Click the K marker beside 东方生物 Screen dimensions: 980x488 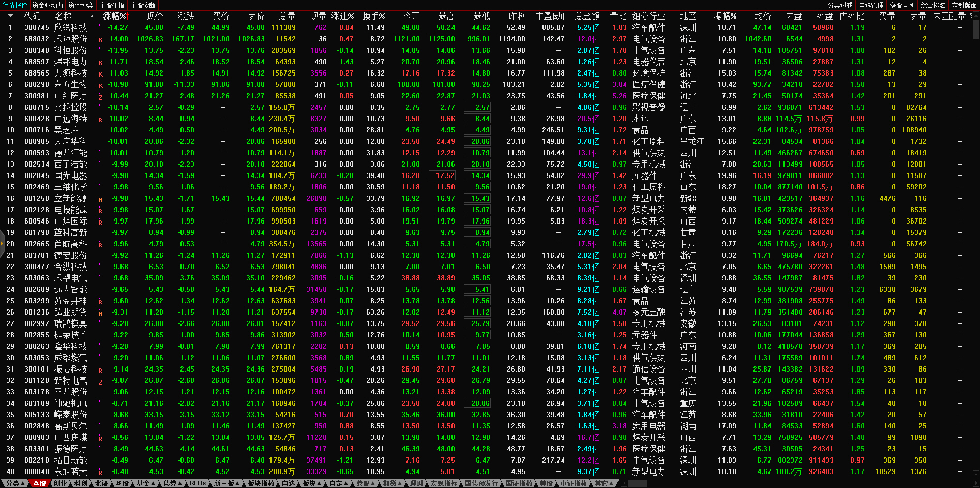pos(100,85)
